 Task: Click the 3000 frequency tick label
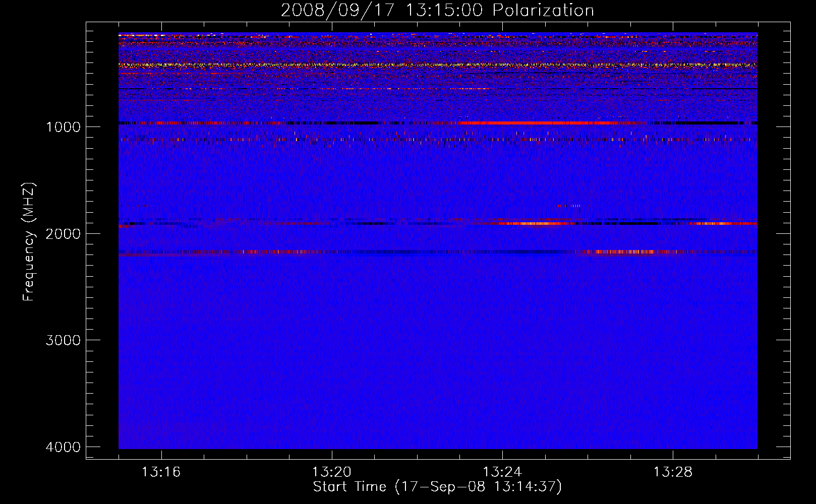(63, 340)
